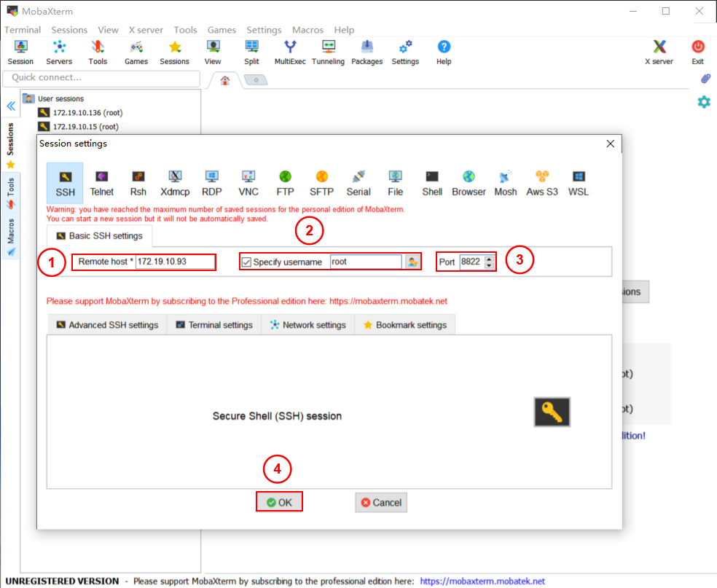717x588 pixels.
Task: Click the Tunneling toolbar icon
Action: (329, 52)
